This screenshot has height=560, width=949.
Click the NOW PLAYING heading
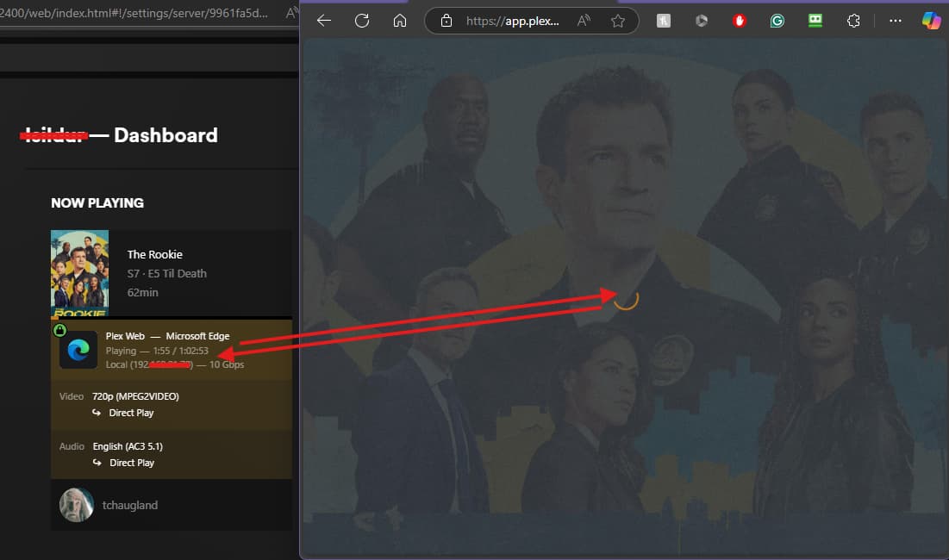(97, 203)
